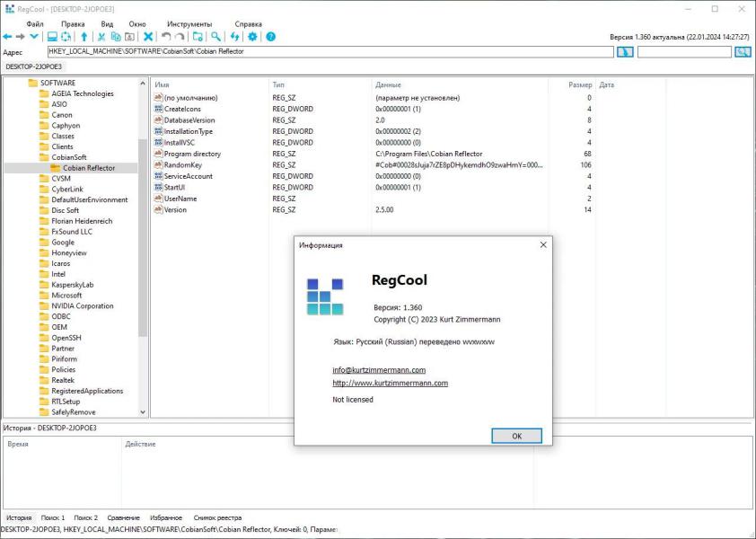Click the go button beside the address bar
Screen dimensions: 756x539
click(x=625, y=51)
